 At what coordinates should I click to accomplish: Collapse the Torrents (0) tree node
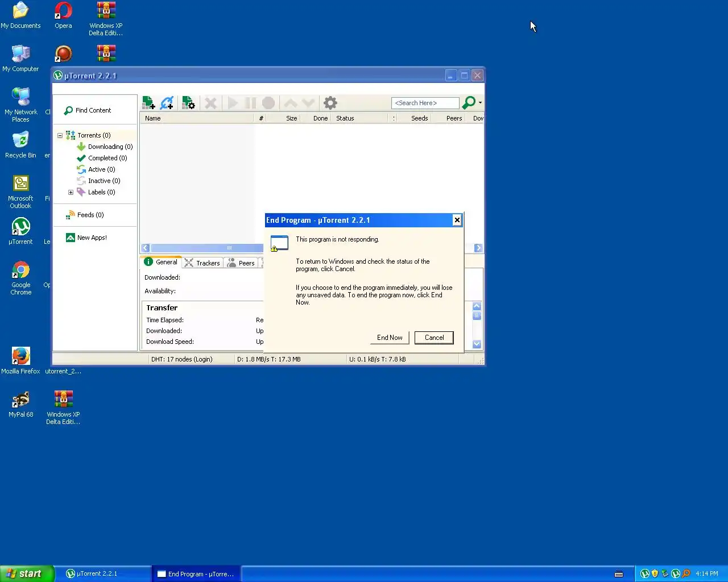point(60,135)
